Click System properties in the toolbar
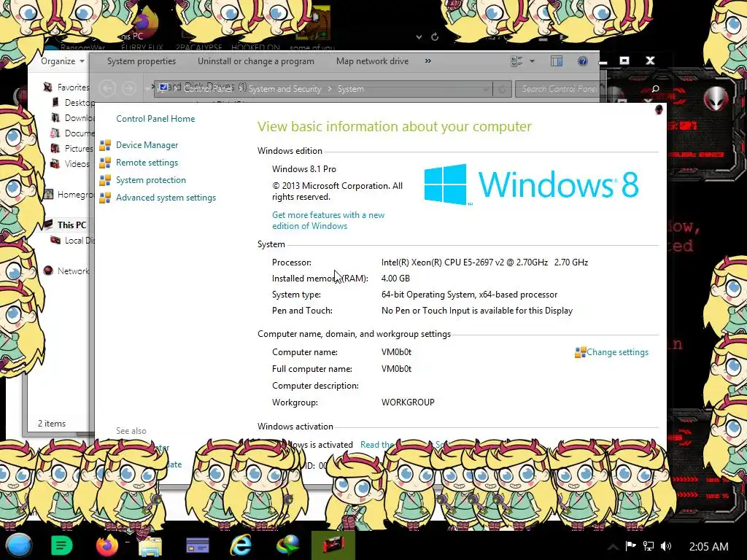This screenshot has width=747, height=560. 141,61
